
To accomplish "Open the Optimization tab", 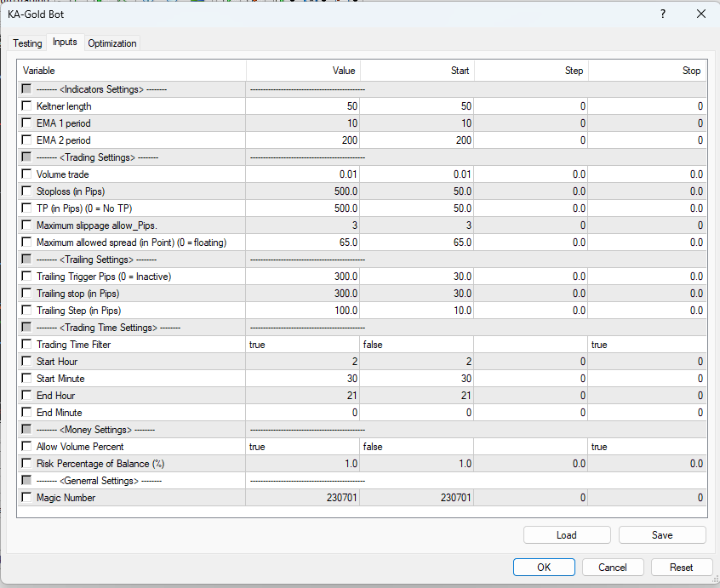I will coord(111,43).
